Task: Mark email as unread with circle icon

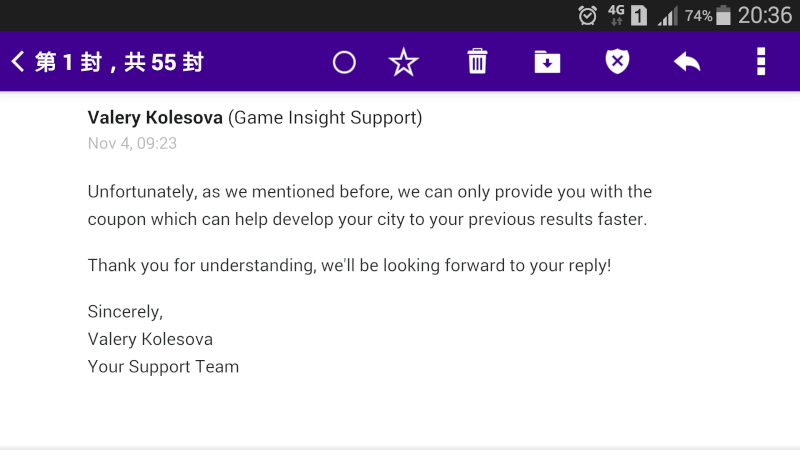Action: point(344,62)
